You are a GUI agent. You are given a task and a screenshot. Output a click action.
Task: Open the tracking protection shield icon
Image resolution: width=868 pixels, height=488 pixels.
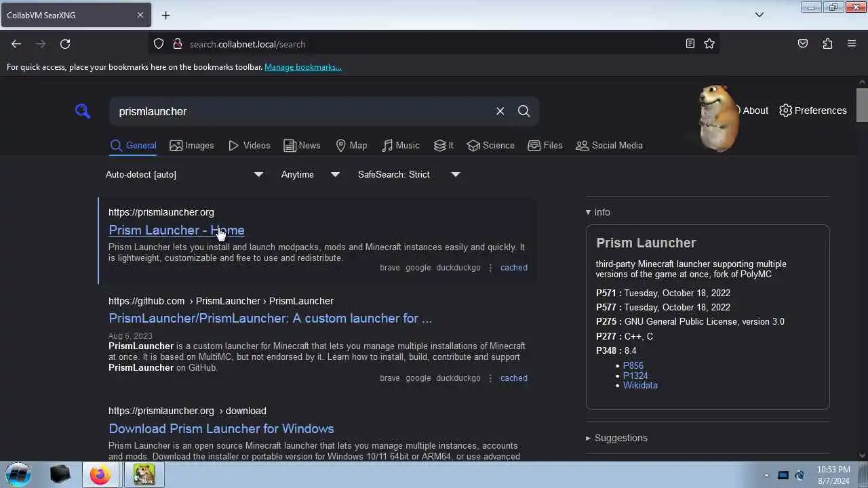click(159, 44)
